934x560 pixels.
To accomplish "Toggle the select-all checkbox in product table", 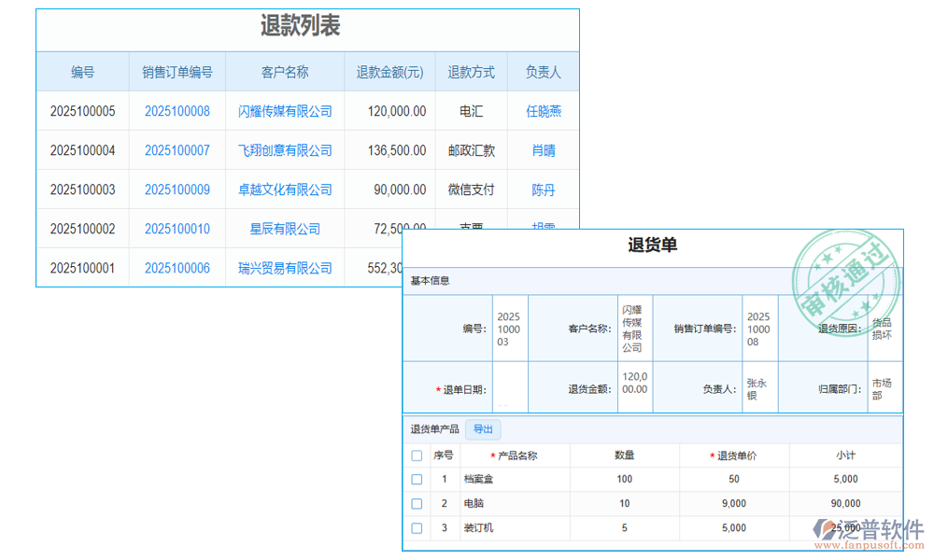I will [x=416, y=455].
